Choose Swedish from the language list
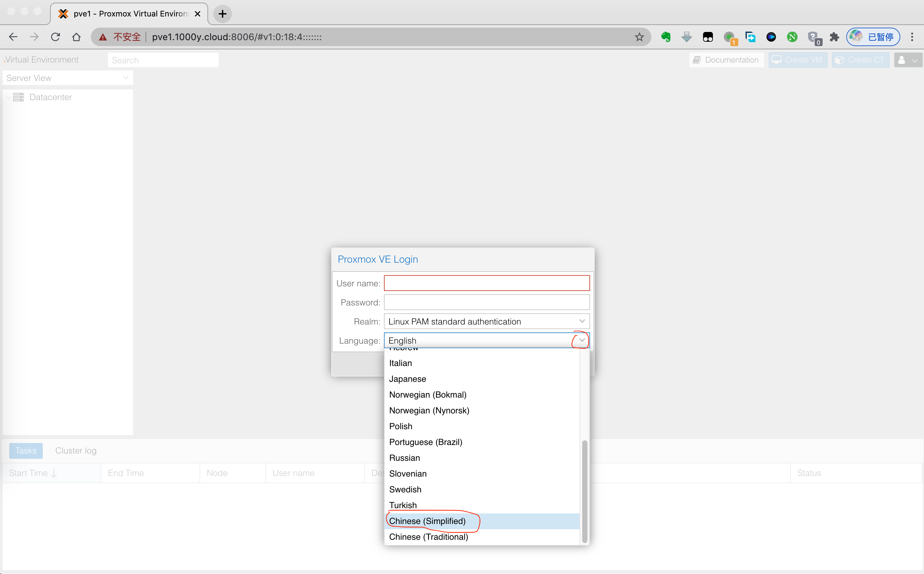Screen dimensions: 924x574 482,489
